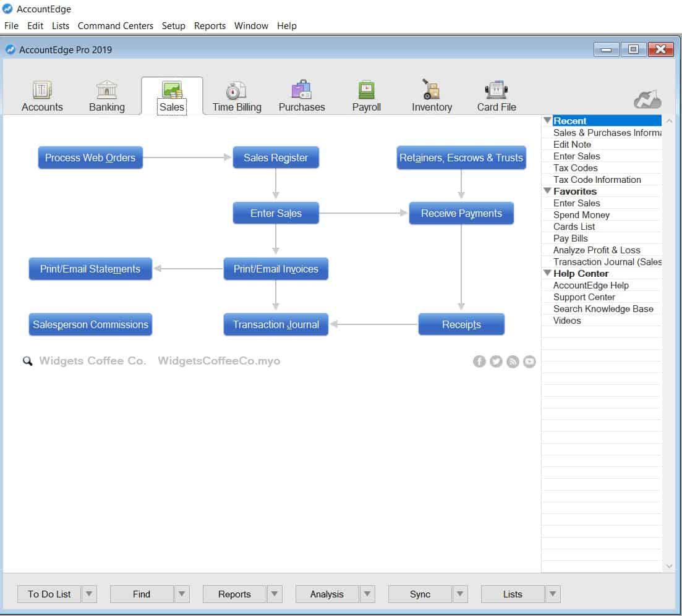Open the File menu
682x616 pixels.
click(11, 26)
